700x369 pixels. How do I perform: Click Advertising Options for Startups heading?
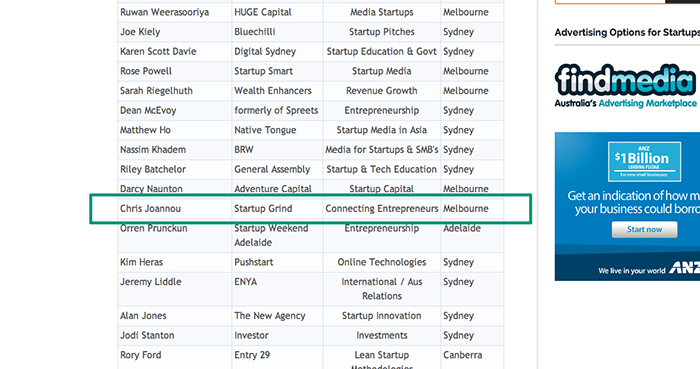pyautogui.click(x=627, y=32)
